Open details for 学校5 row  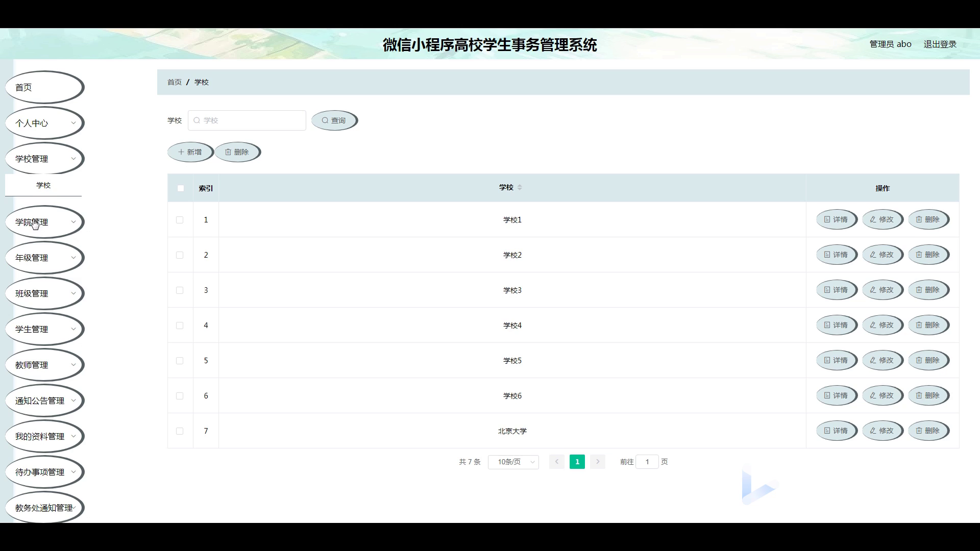point(836,360)
